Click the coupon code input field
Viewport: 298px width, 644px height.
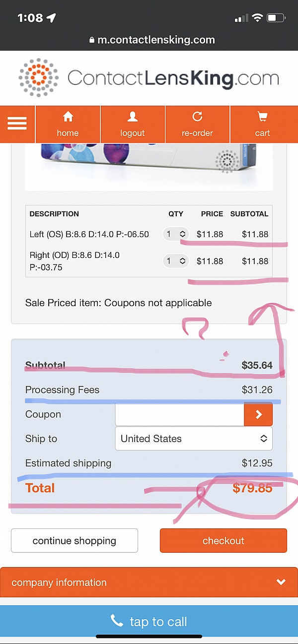pos(180,414)
